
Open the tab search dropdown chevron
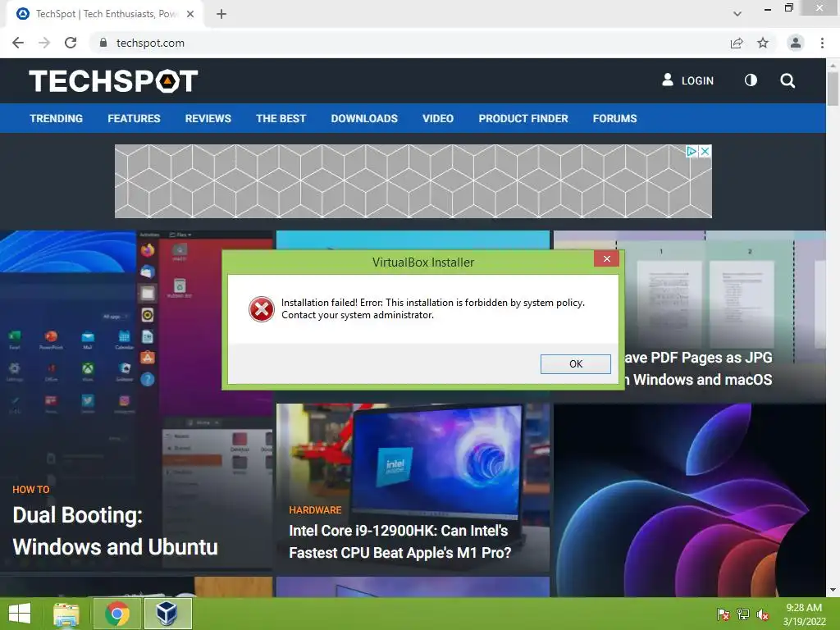(737, 14)
